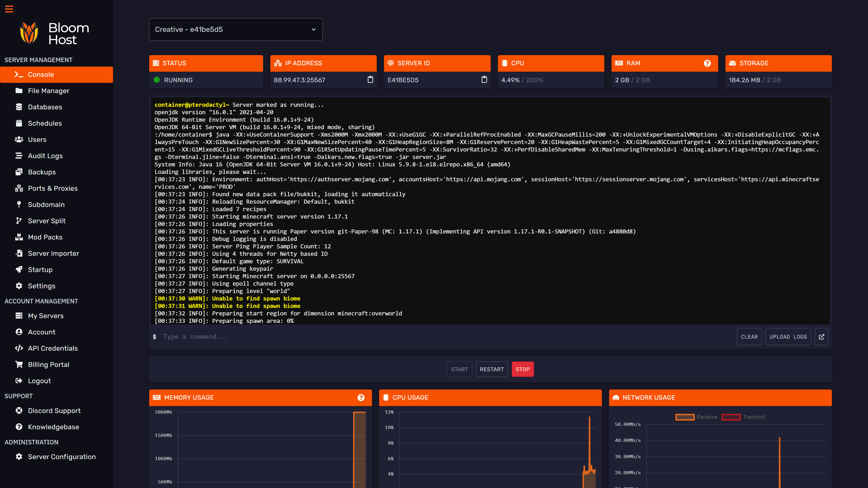This screenshot has height=488, width=868.
Task: Open File Manager in sidebar
Action: pos(48,91)
